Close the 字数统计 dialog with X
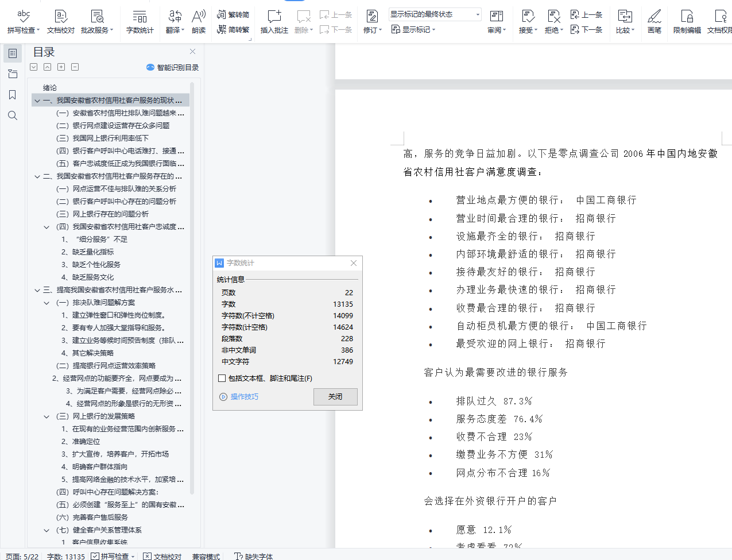732x560 pixels. tap(354, 263)
